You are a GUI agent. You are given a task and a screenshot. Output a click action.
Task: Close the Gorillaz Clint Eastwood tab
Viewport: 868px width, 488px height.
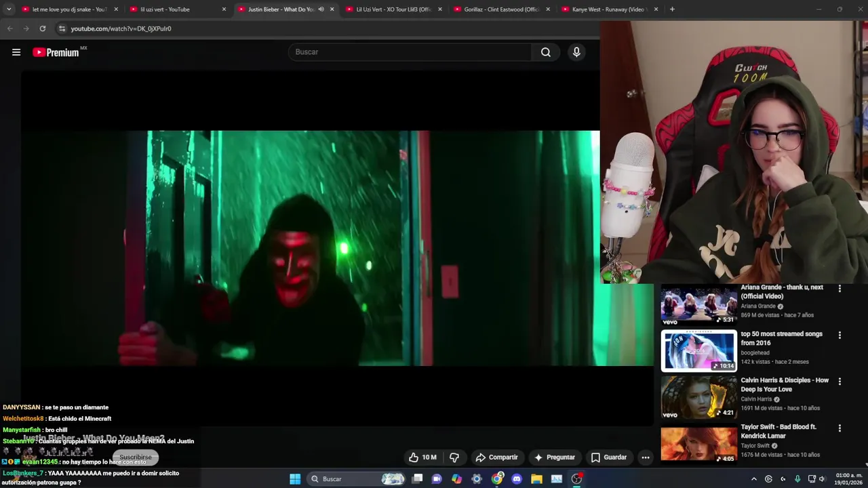[x=548, y=9]
